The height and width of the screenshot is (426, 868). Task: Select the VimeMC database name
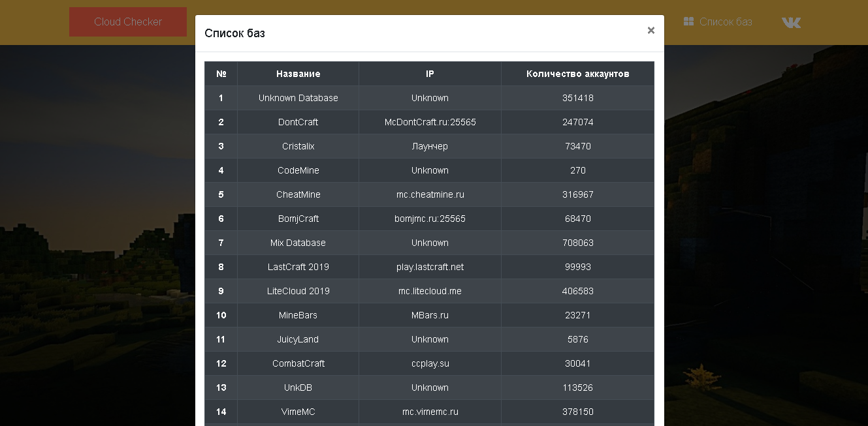coord(298,412)
